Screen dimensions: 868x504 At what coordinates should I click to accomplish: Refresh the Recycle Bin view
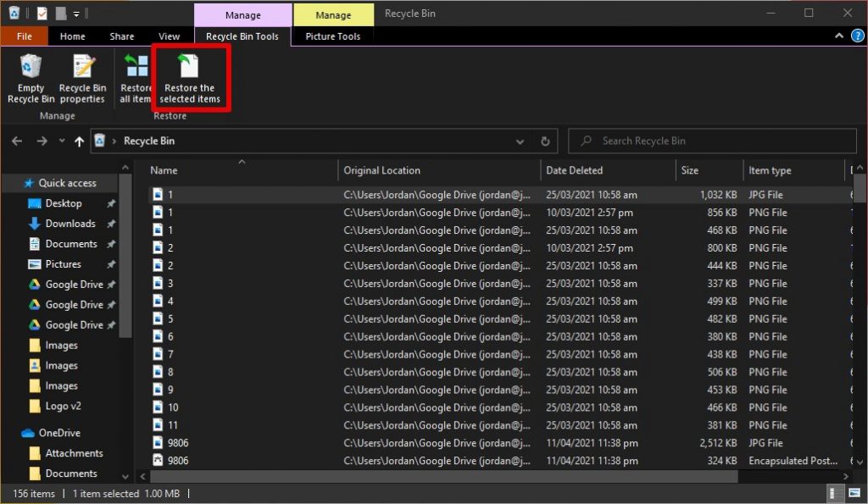545,141
